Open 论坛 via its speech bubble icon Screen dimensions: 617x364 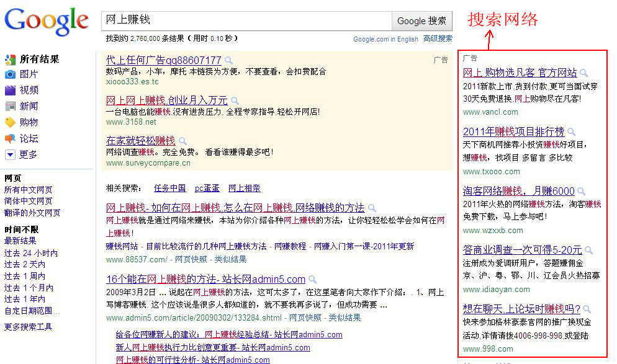[x=10, y=138]
